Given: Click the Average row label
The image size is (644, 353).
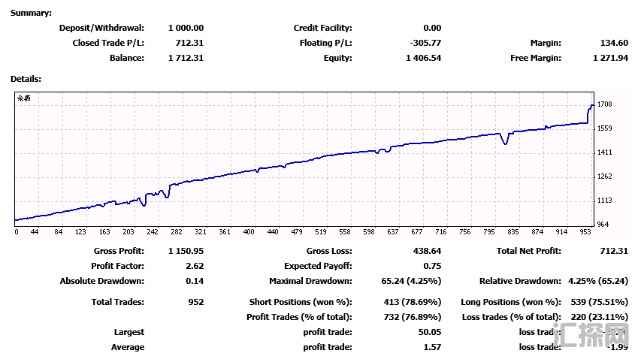Looking at the screenshot, I should [128, 347].
